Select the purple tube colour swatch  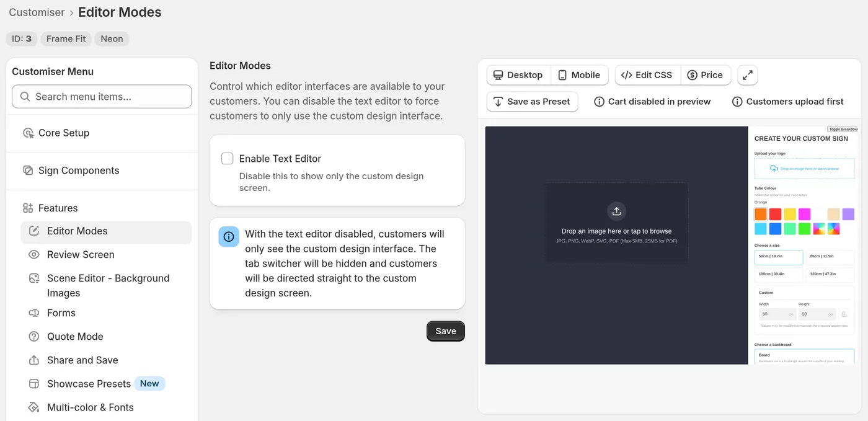coord(848,214)
